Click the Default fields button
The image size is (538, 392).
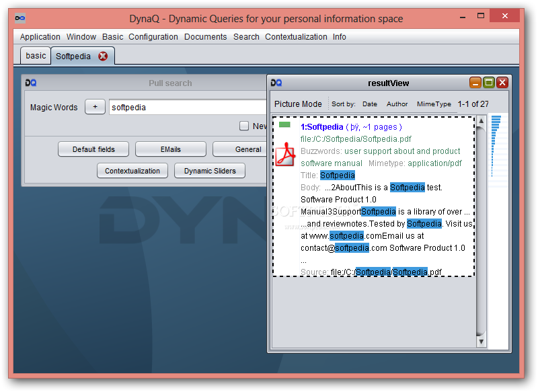pyautogui.click(x=93, y=149)
